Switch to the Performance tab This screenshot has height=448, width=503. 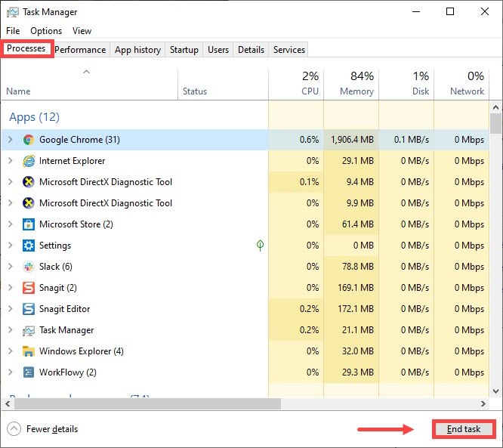(x=80, y=50)
